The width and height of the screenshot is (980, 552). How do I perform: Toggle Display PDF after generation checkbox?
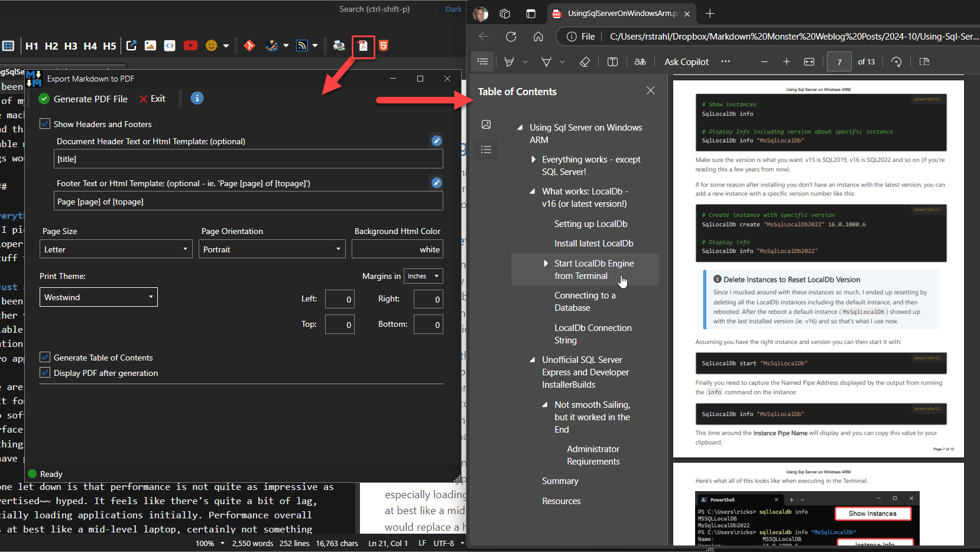pyautogui.click(x=45, y=373)
